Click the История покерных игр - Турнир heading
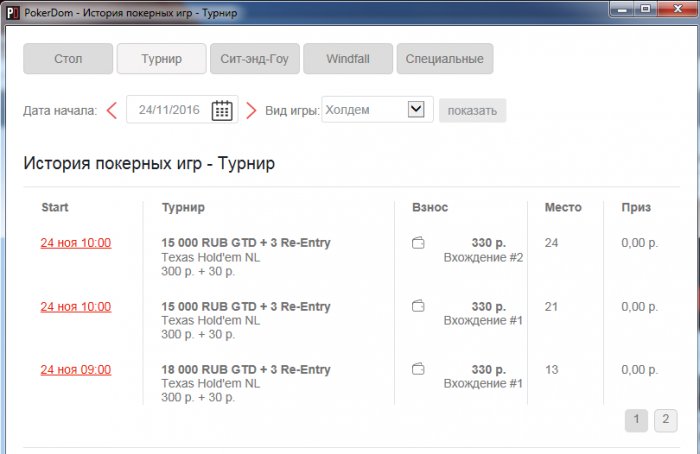This screenshot has height=454, width=700. coord(149,163)
